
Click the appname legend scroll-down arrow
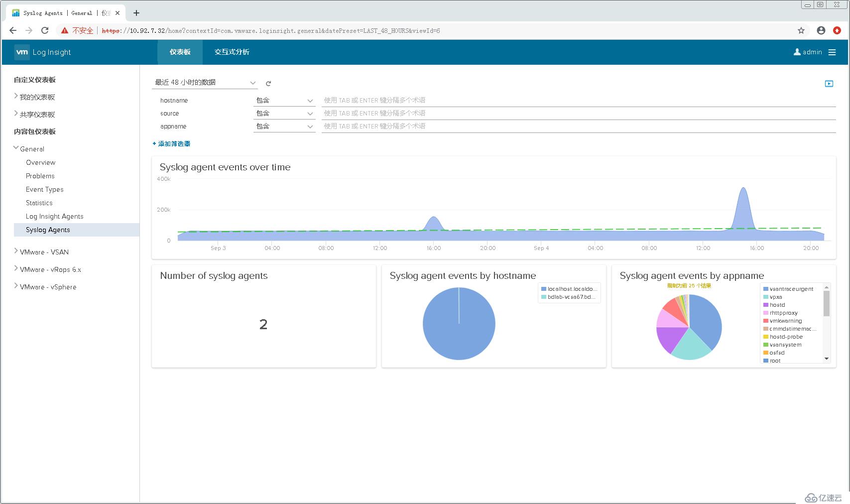pyautogui.click(x=827, y=359)
